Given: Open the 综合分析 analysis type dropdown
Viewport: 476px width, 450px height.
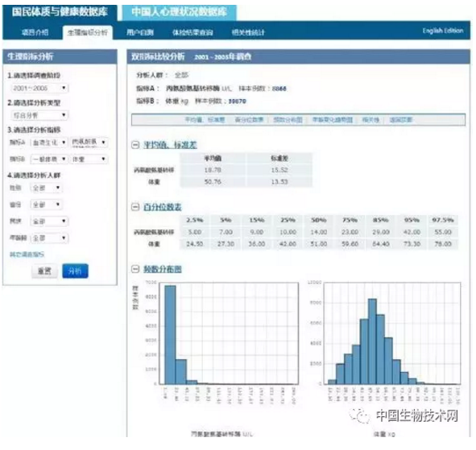Looking at the screenshot, I should pos(39,115).
